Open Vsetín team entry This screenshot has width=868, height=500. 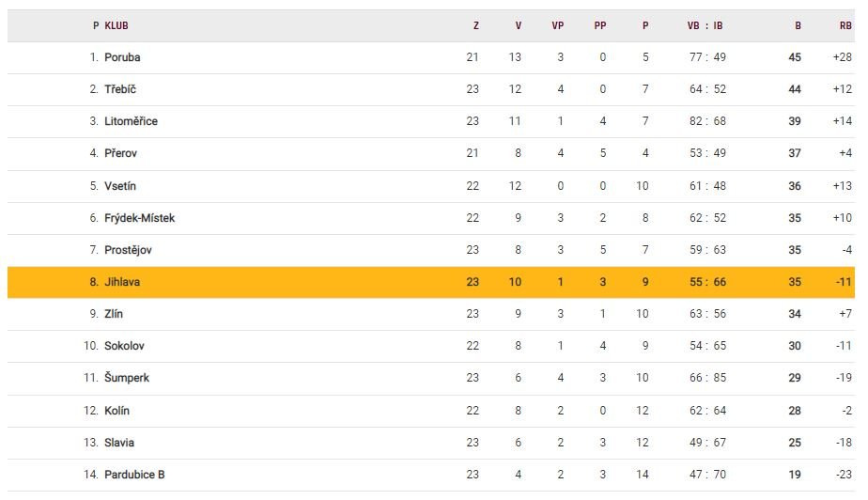pyautogui.click(x=120, y=186)
